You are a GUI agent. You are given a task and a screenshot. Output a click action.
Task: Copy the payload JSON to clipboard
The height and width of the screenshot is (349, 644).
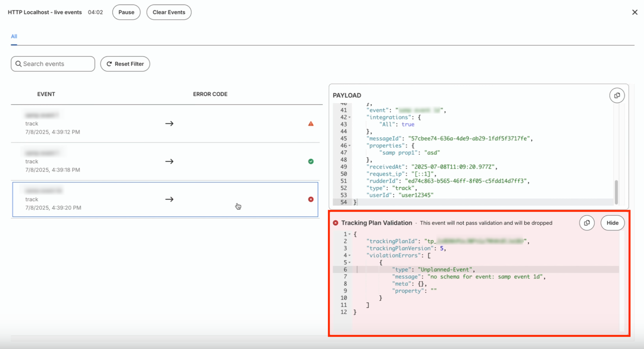[617, 95]
